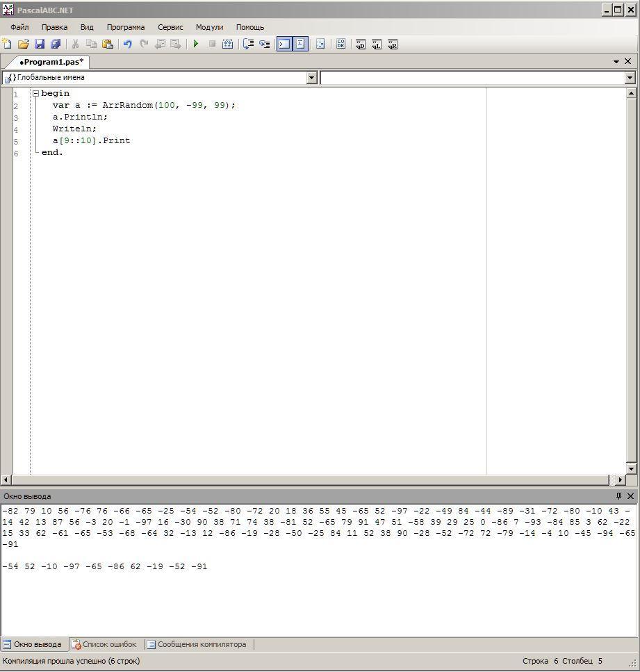
Task: Close the Окно вывода panel
Action: pos(630,496)
